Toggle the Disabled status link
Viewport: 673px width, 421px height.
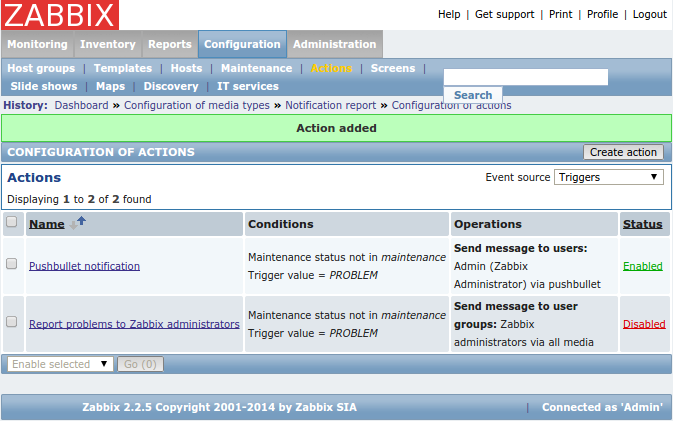[644, 324]
